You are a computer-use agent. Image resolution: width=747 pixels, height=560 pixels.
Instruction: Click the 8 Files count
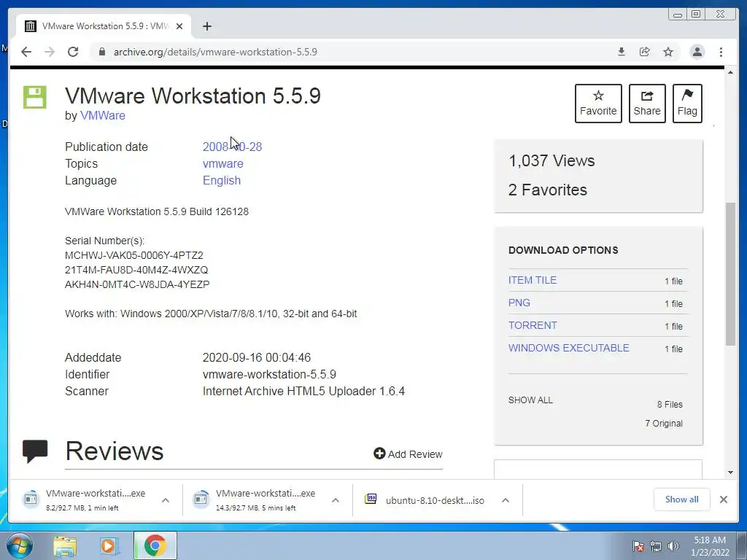coord(670,404)
